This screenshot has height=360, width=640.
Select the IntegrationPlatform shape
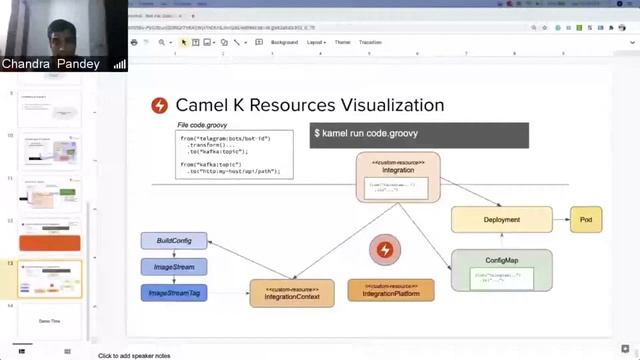pos(391,290)
